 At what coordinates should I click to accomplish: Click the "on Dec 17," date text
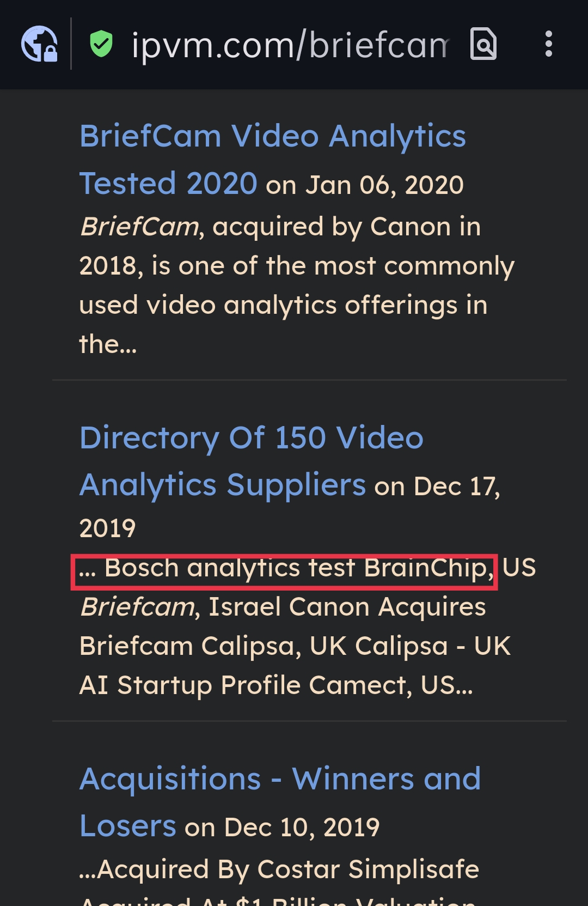pos(437,487)
